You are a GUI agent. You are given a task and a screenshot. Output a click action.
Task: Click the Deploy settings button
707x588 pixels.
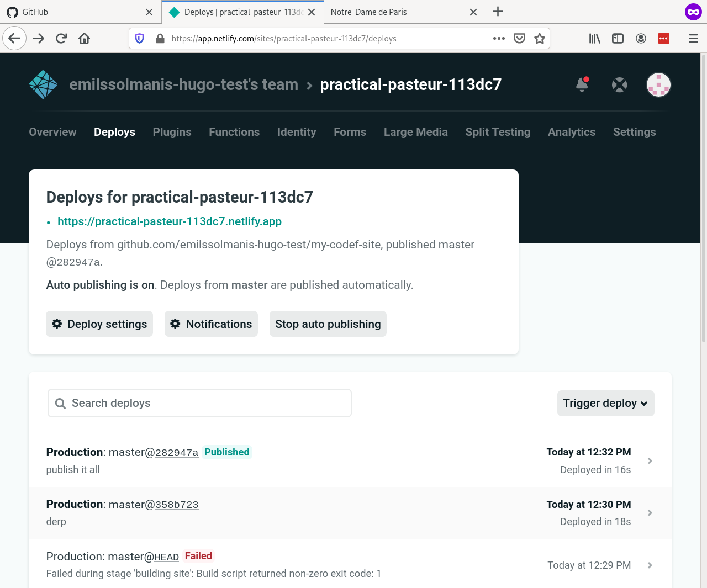(99, 324)
